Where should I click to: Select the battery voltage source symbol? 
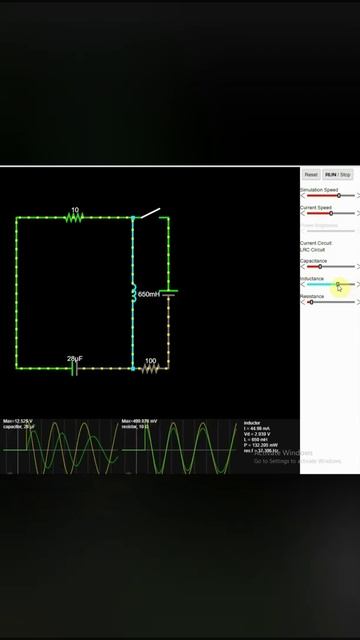click(169, 293)
